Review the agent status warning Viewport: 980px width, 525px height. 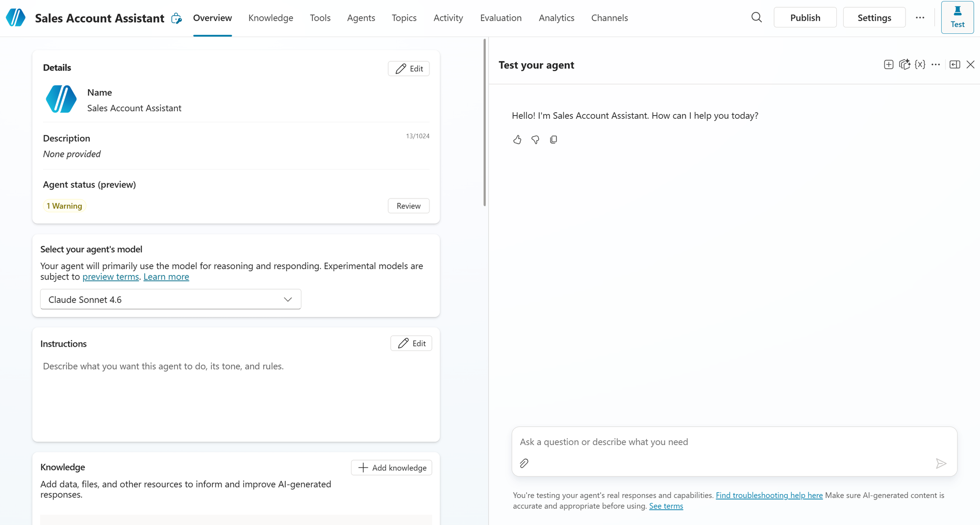tap(408, 206)
